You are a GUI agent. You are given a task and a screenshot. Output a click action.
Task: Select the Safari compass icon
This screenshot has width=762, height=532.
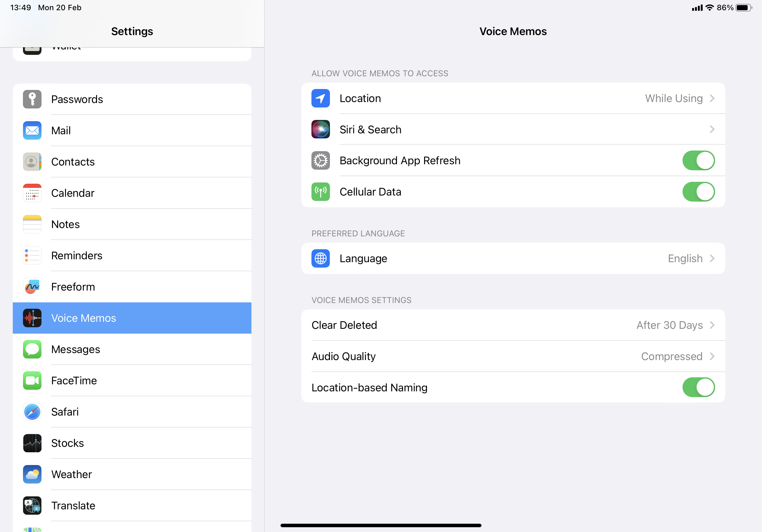32,412
